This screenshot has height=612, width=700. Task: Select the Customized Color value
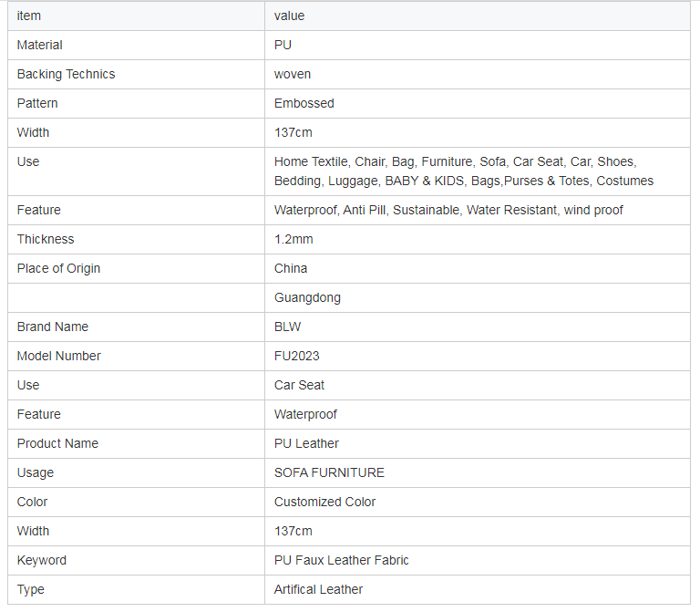324,503
